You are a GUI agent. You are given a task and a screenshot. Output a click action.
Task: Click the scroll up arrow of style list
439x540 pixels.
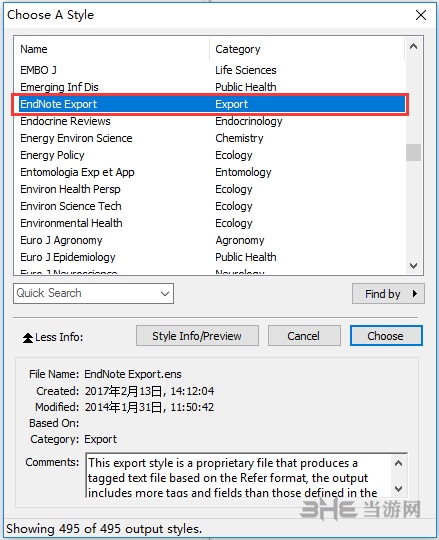pyautogui.click(x=414, y=46)
